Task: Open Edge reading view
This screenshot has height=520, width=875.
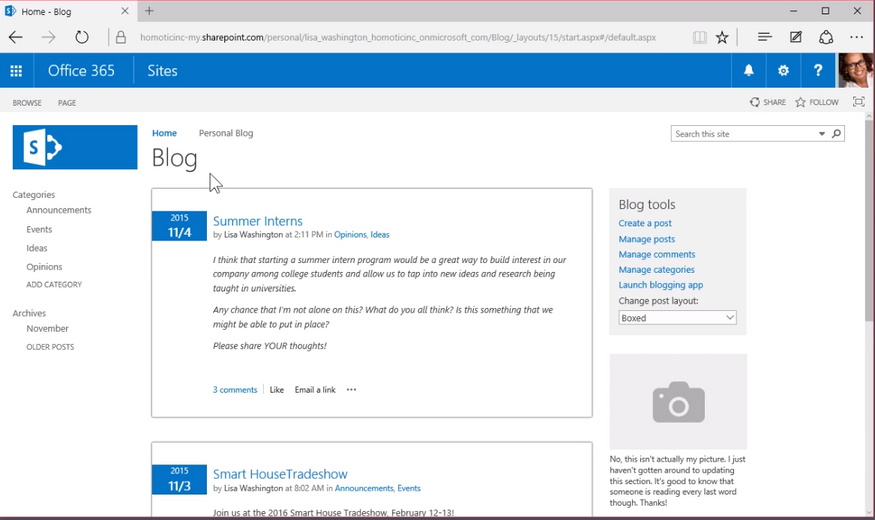Action: (x=699, y=37)
